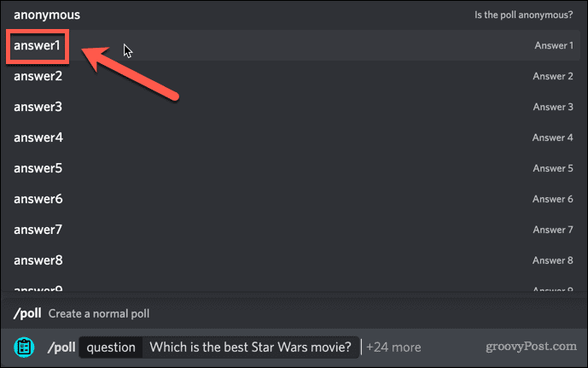Viewport: 588px width, 368px height.
Task: Click the 'Answer 1' description label
Action: click(553, 45)
